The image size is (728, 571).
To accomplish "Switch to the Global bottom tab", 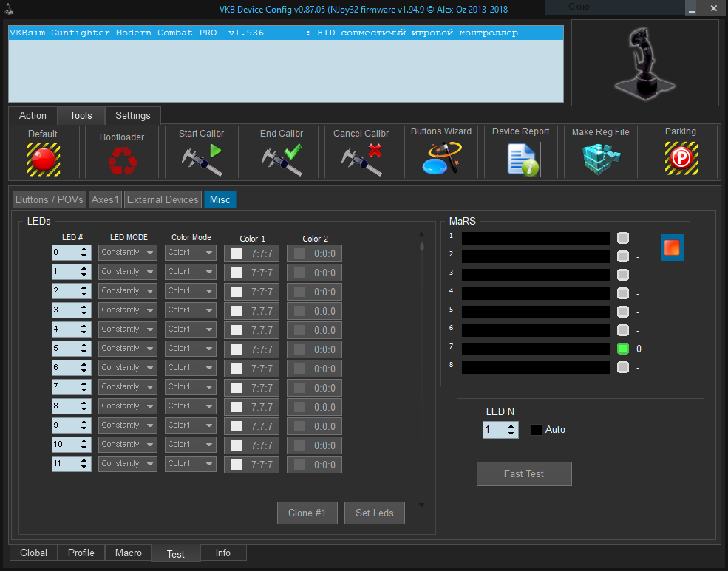I will pyautogui.click(x=33, y=553).
